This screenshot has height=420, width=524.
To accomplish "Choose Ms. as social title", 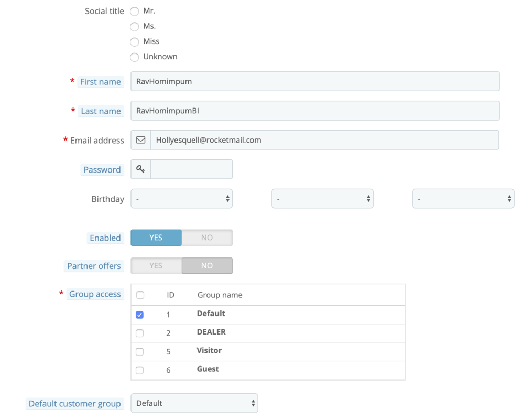I will 134,26.
